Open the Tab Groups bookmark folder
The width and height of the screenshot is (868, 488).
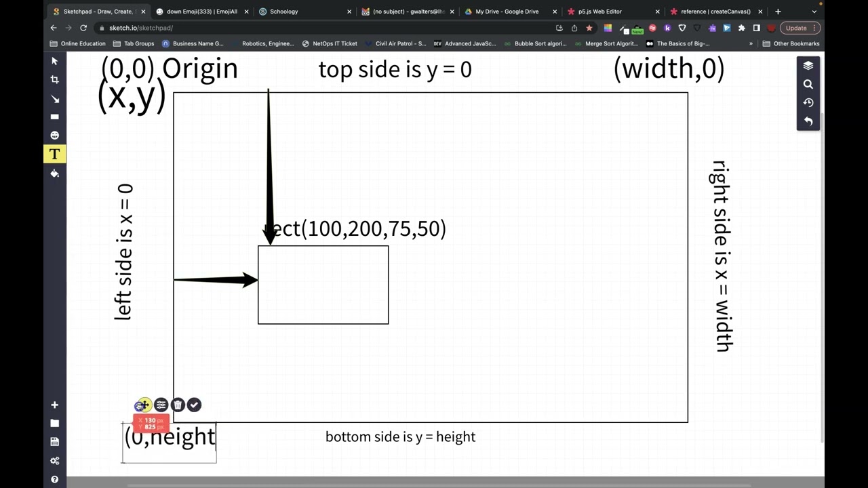pos(134,43)
